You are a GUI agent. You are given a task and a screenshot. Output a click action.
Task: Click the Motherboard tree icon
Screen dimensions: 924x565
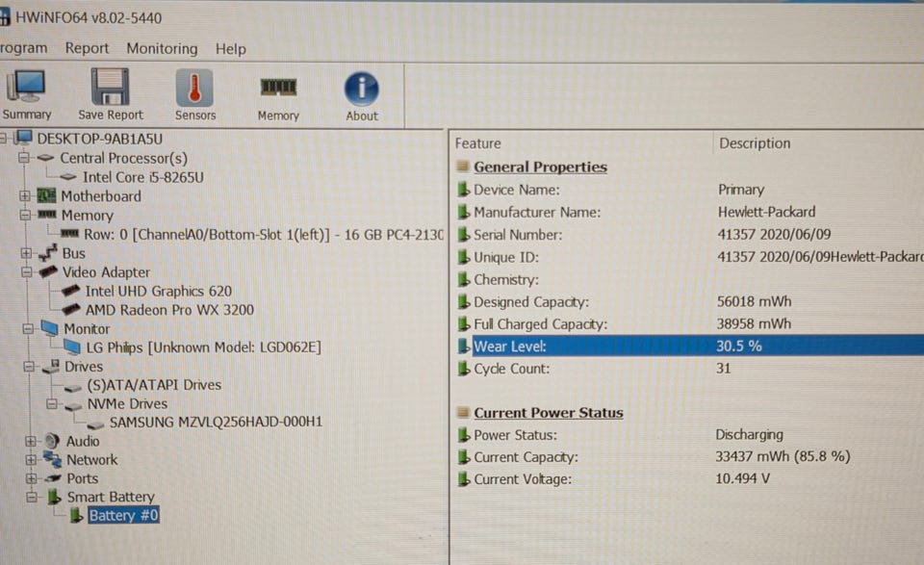tap(46, 195)
